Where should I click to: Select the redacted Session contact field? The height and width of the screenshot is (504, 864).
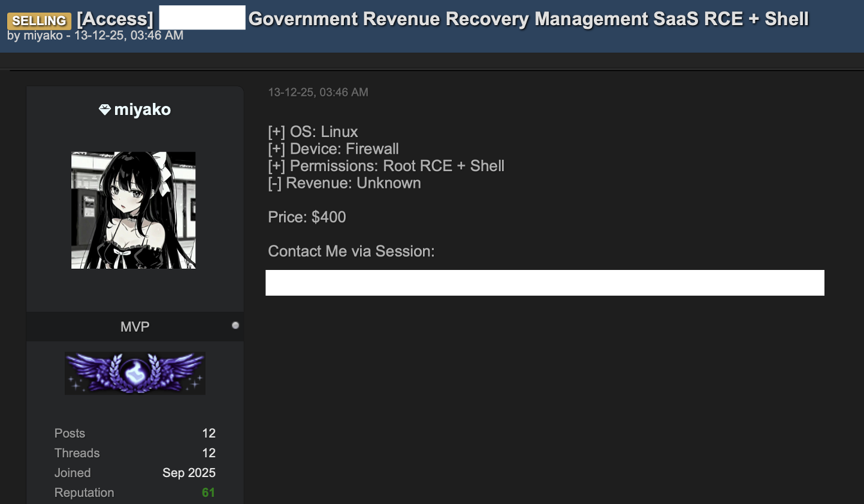click(545, 283)
